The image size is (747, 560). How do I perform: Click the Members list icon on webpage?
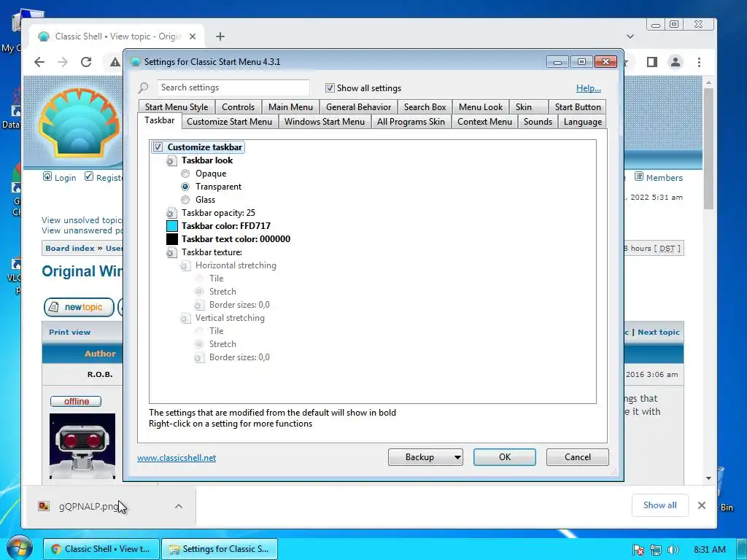point(639,176)
